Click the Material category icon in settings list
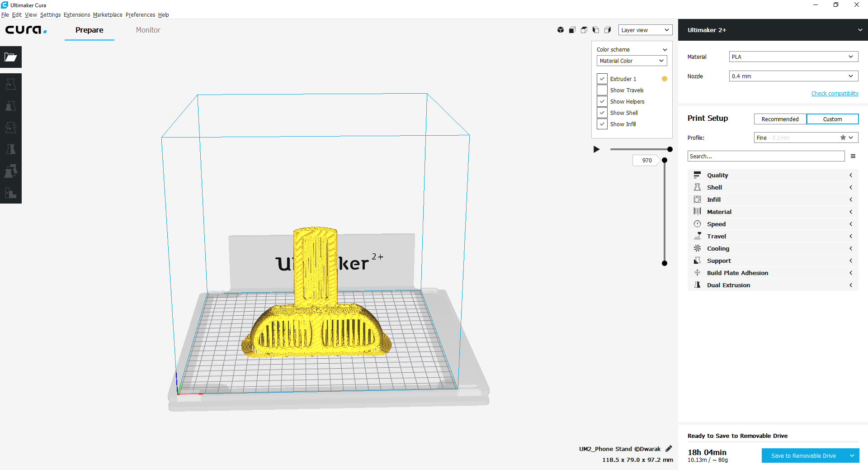 [x=697, y=212]
